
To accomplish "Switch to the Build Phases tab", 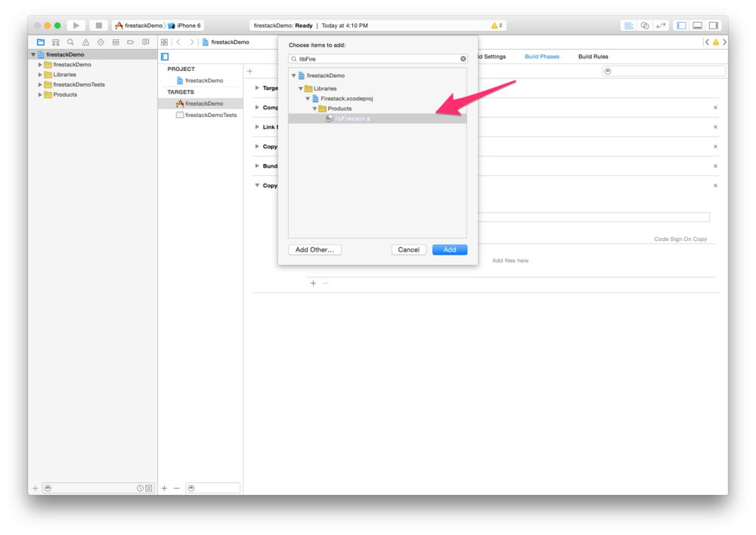I will point(542,57).
